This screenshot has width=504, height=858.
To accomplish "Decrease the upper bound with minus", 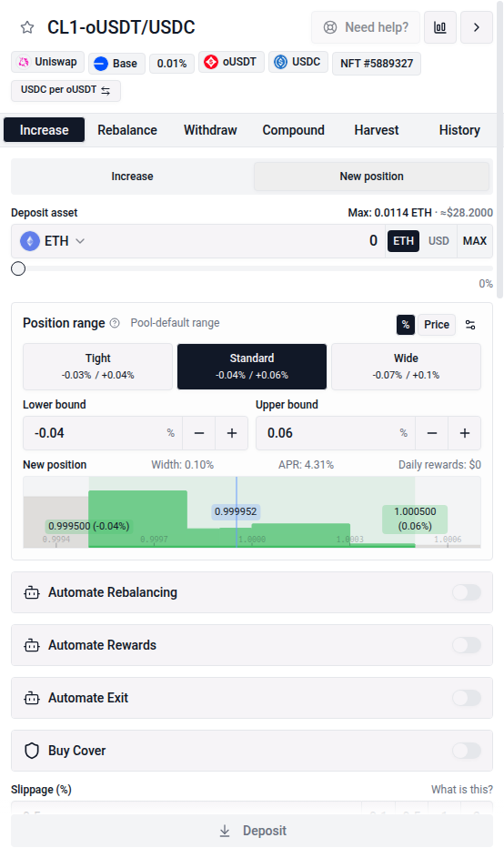I will tap(432, 433).
